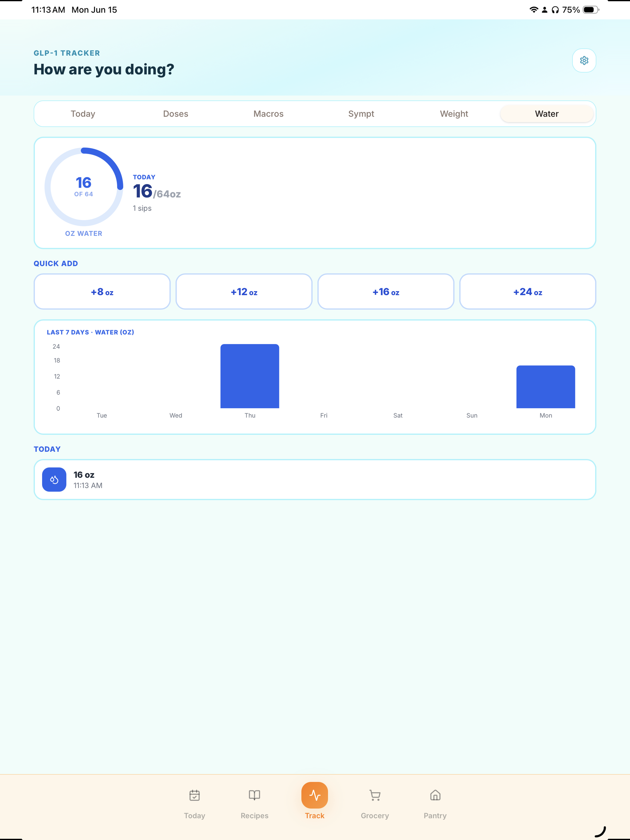Viewport: 630px width, 840px height.
Task: Select the Water tab
Action: [x=546, y=113]
